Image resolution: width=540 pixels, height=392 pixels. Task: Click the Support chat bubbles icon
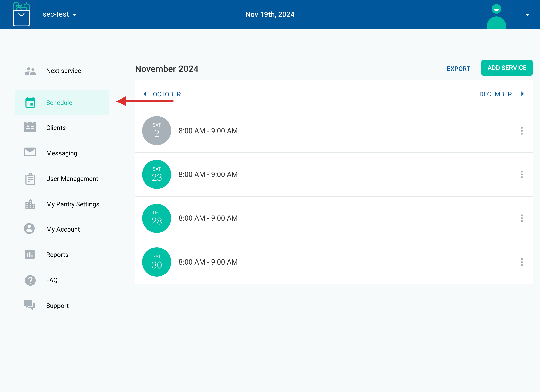pos(29,305)
